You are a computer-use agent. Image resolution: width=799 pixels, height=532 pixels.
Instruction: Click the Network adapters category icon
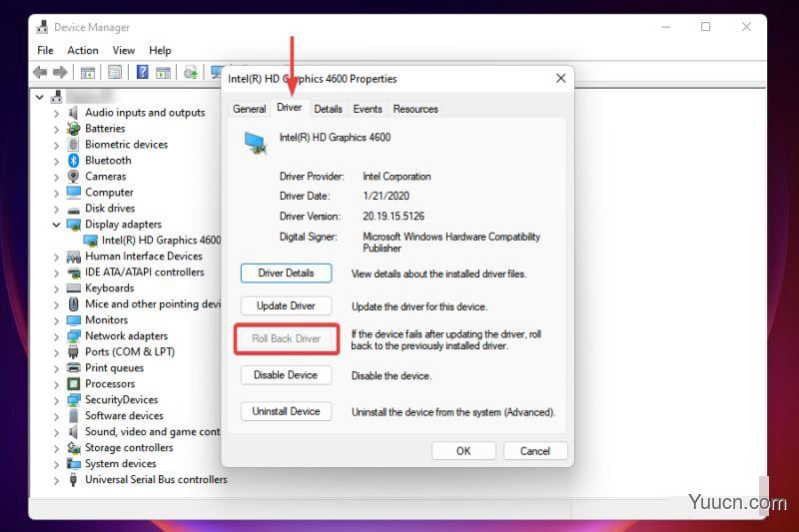click(73, 336)
